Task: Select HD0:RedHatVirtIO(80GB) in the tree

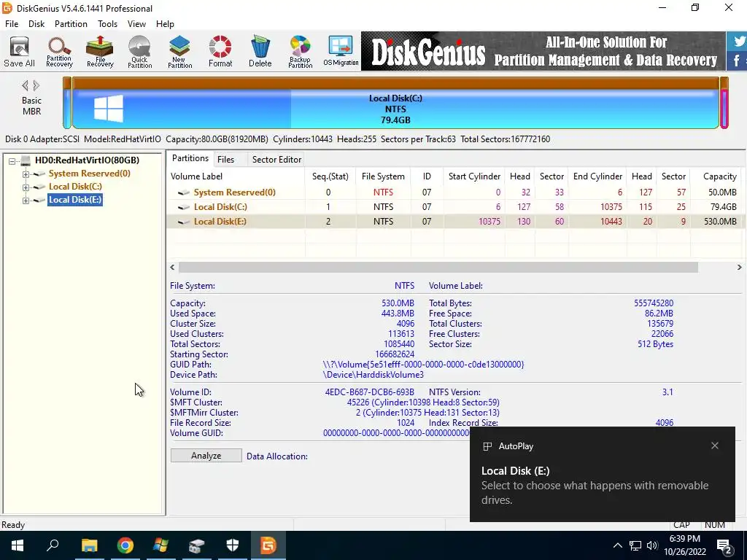Action: 88,160
